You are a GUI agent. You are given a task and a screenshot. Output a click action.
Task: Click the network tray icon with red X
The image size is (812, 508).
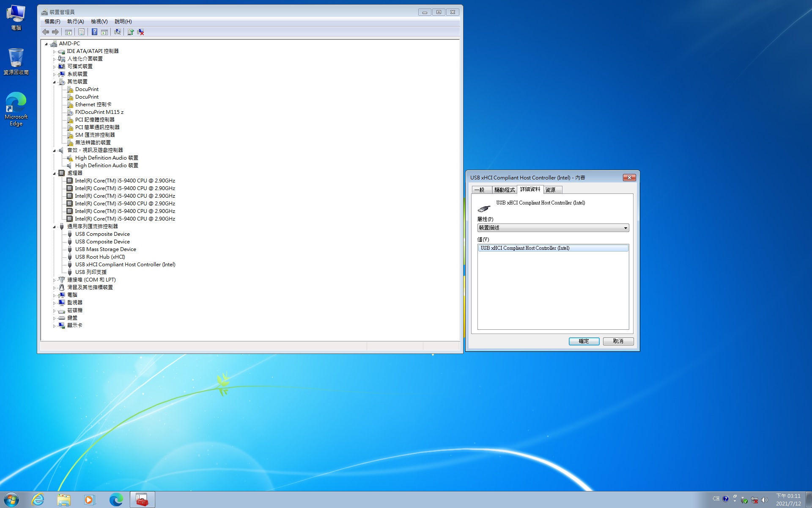tap(754, 500)
